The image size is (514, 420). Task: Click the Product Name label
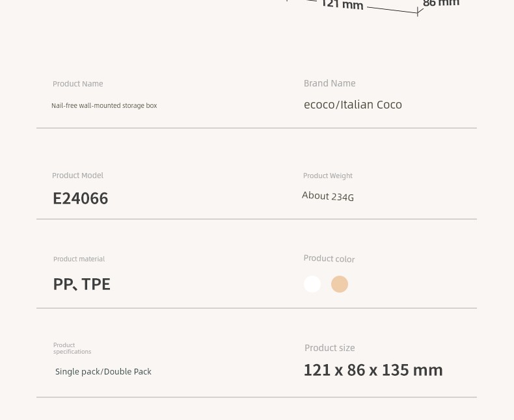[x=78, y=84]
